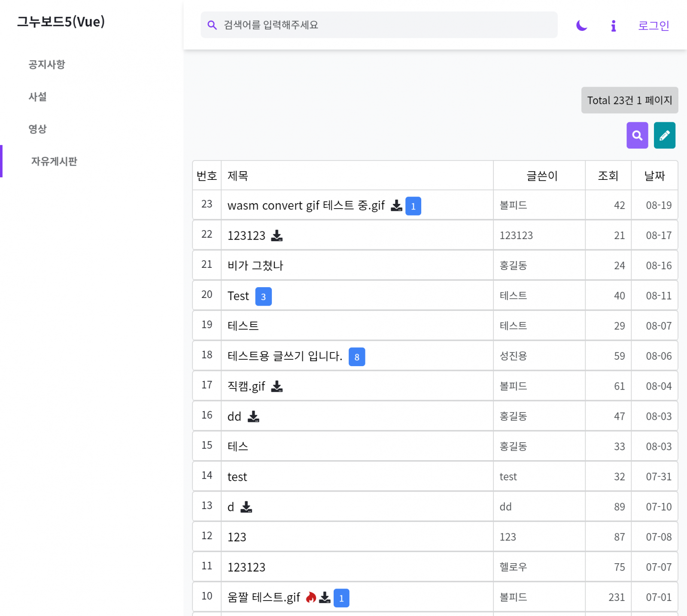Click the magnifier icon in search bar
Viewport: 687px width, 616px height.
212,25
